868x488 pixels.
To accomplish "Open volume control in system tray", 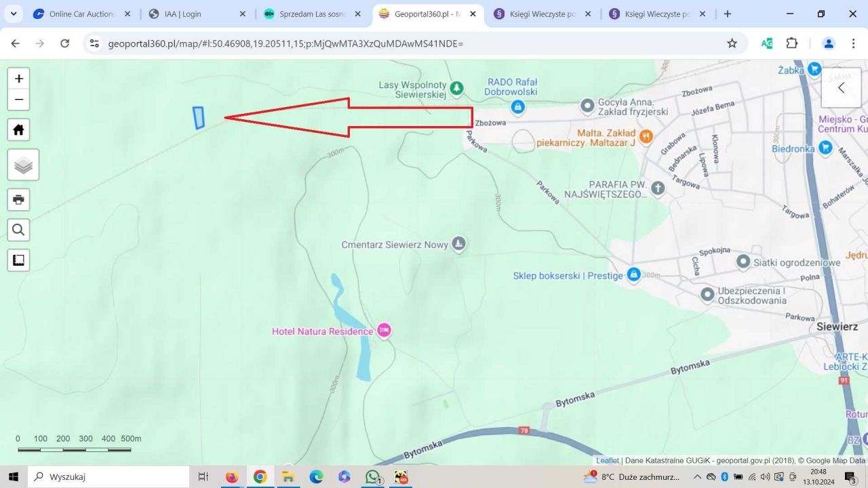I will [x=765, y=476].
